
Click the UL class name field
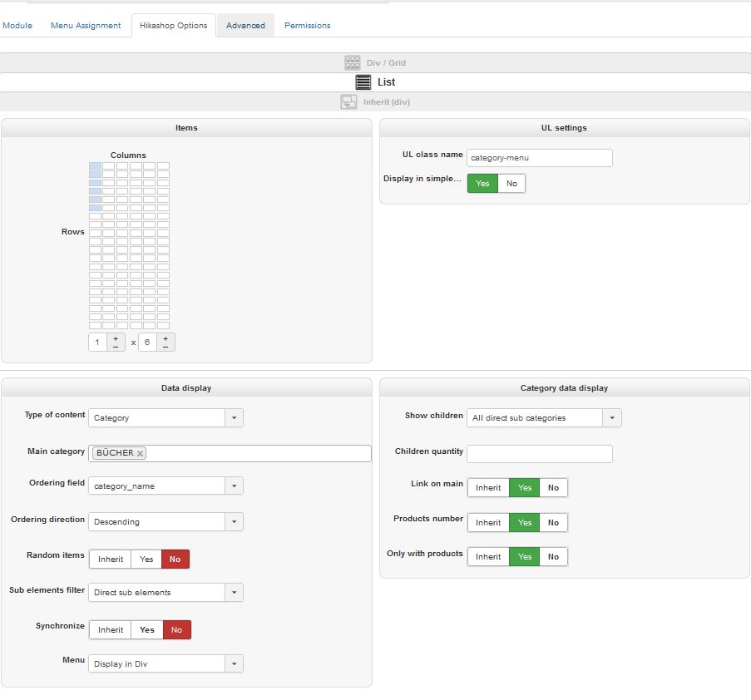(x=539, y=157)
